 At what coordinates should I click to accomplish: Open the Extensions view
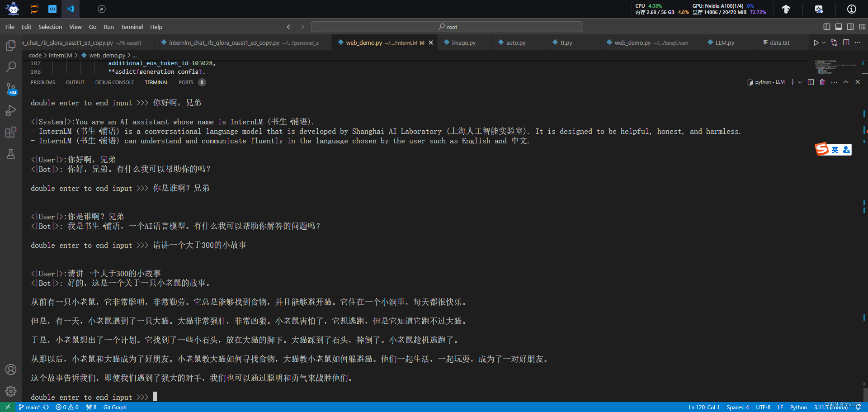(x=11, y=132)
